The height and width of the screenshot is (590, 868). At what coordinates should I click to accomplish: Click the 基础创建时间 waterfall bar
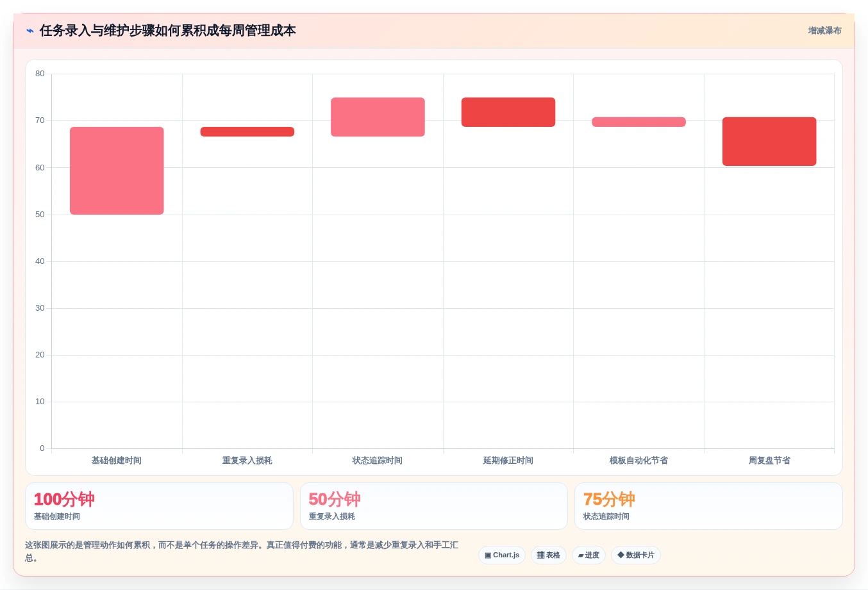(117, 170)
